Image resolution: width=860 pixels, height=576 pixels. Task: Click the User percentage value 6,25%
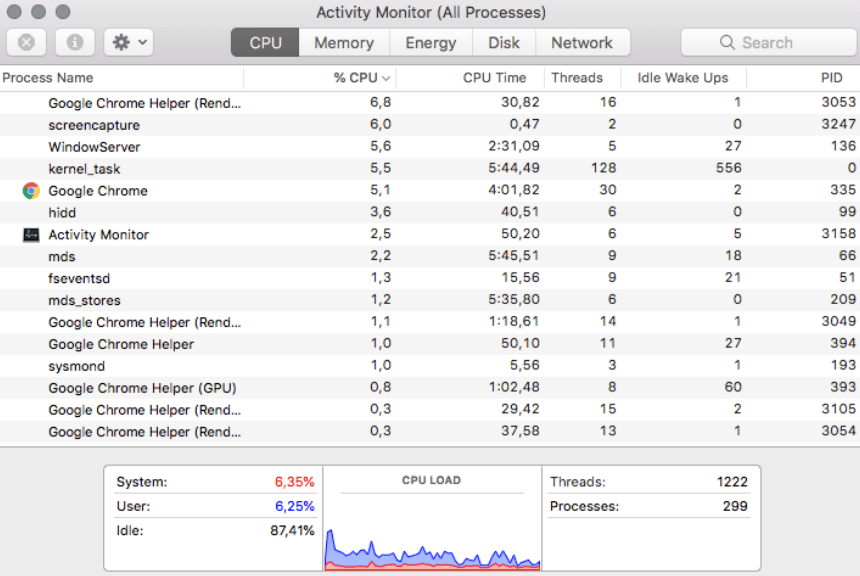pos(295,506)
